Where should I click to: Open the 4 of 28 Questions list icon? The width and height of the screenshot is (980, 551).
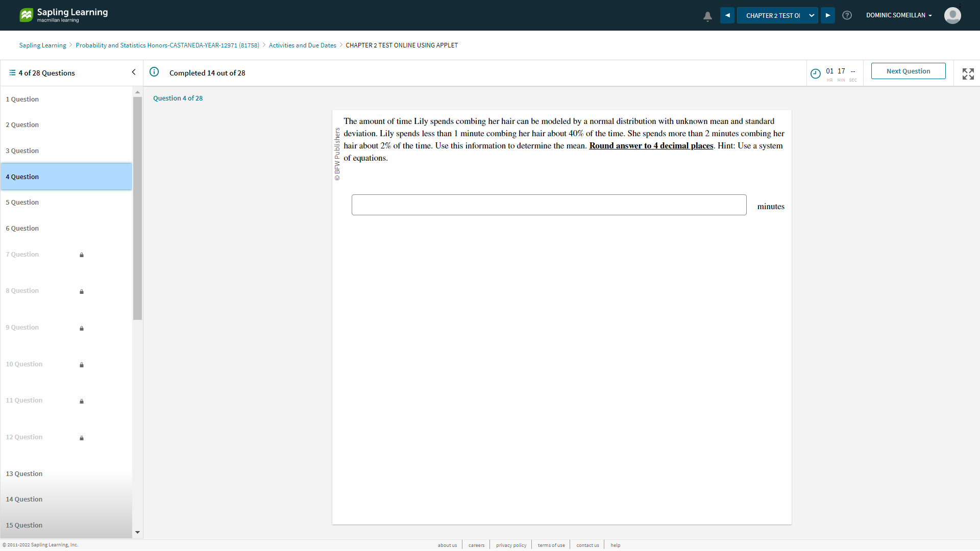tap(12, 73)
